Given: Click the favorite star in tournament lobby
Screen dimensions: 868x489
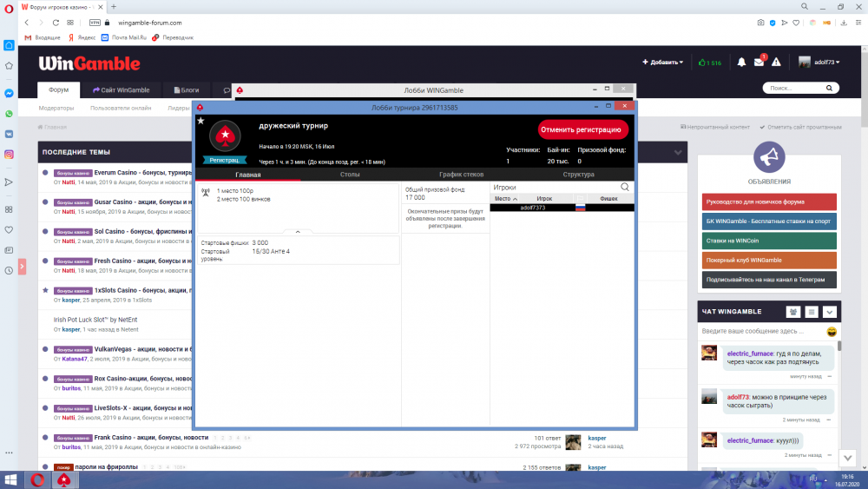Looking at the screenshot, I should coord(201,121).
